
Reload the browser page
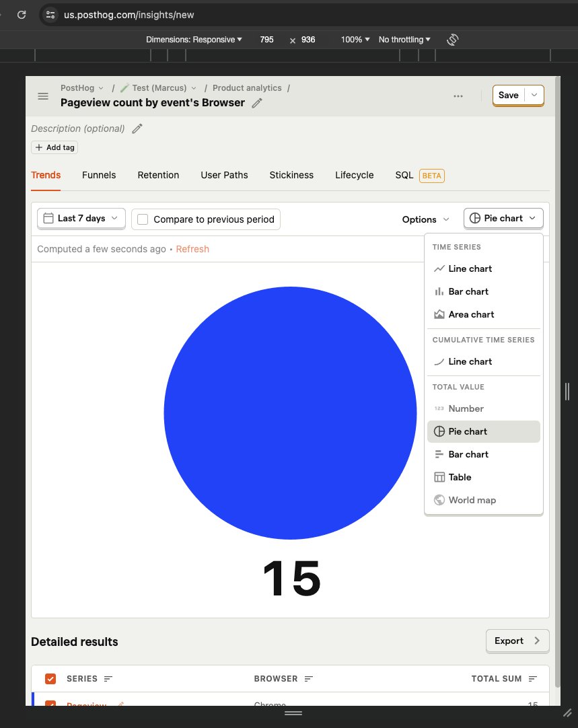click(22, 15)
